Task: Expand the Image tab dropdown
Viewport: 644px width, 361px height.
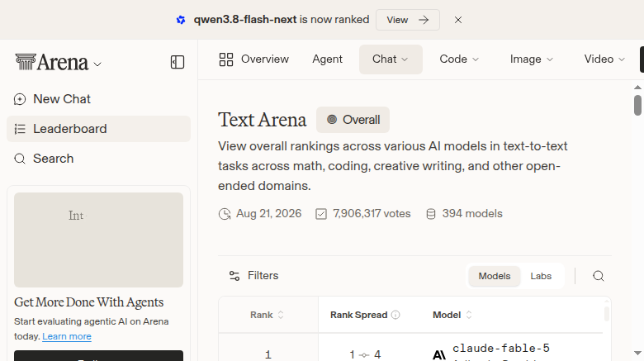Action: point(532,59)
